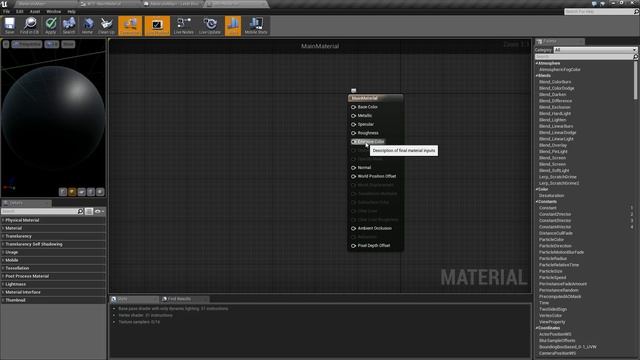This screenshot has width=640, height=360.
Task: Open the File menu
Action: pyautogui.click(x=7, y=11)
